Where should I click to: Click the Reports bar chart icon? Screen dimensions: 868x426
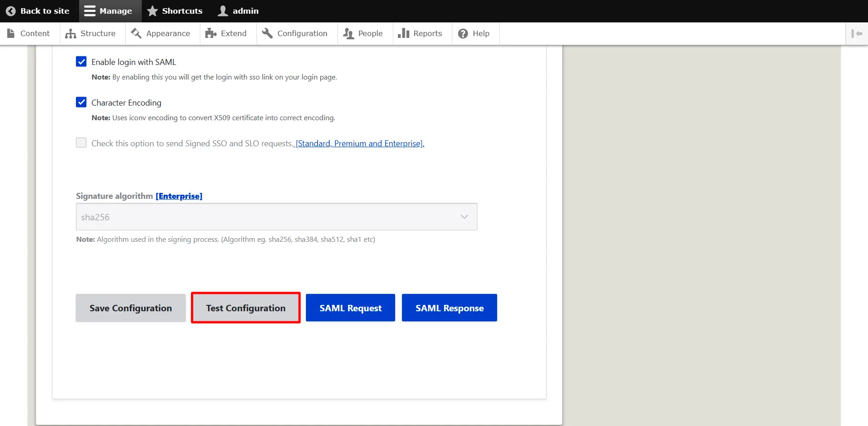[x=403, y=33]
